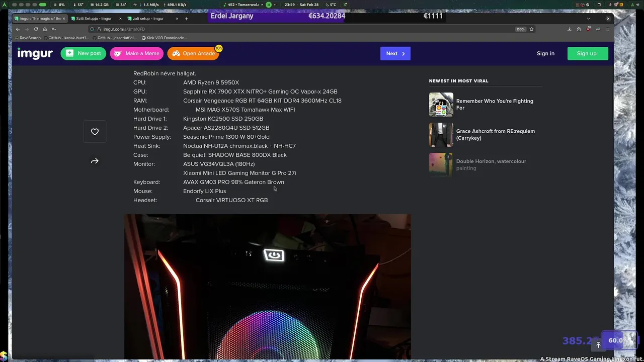Skip to previous track in top panel
Viewport: 644px width, 362px height.
pyautogui.click(x=262, y=5)
